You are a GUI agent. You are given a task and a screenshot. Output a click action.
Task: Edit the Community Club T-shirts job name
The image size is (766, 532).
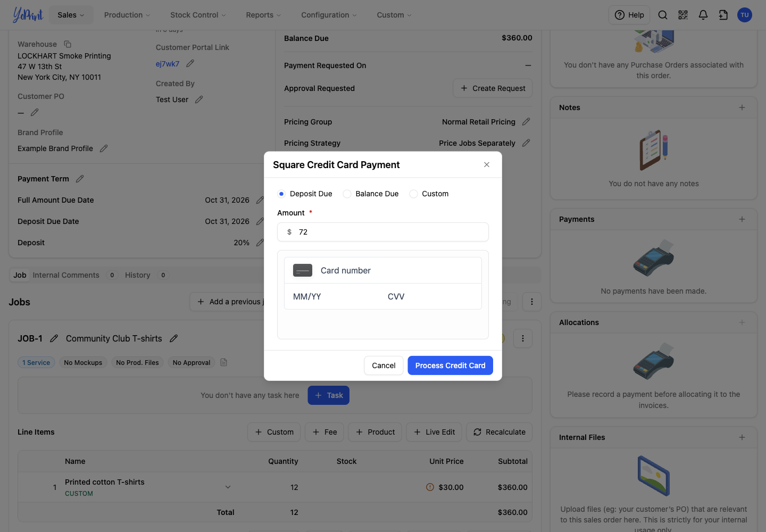(x=173, y=338)
